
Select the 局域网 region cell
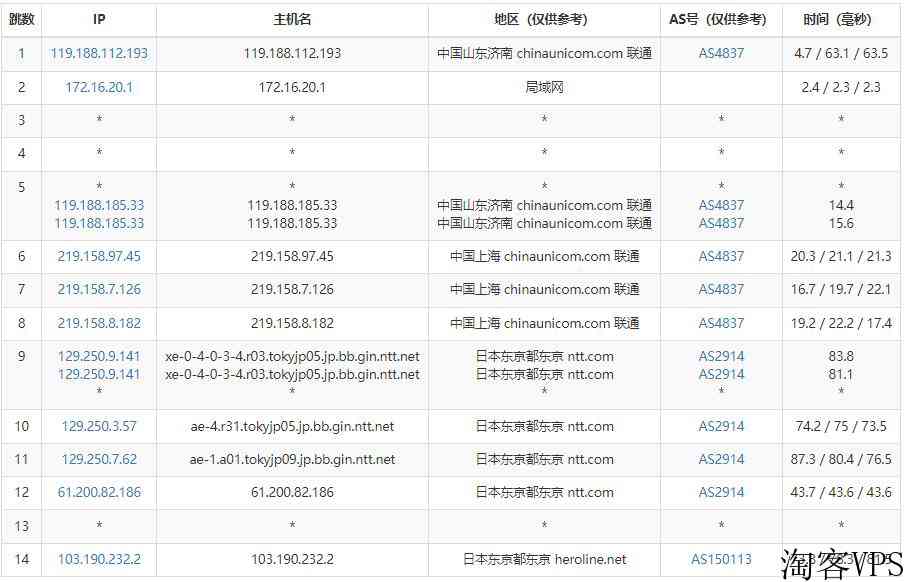(544, 88)
